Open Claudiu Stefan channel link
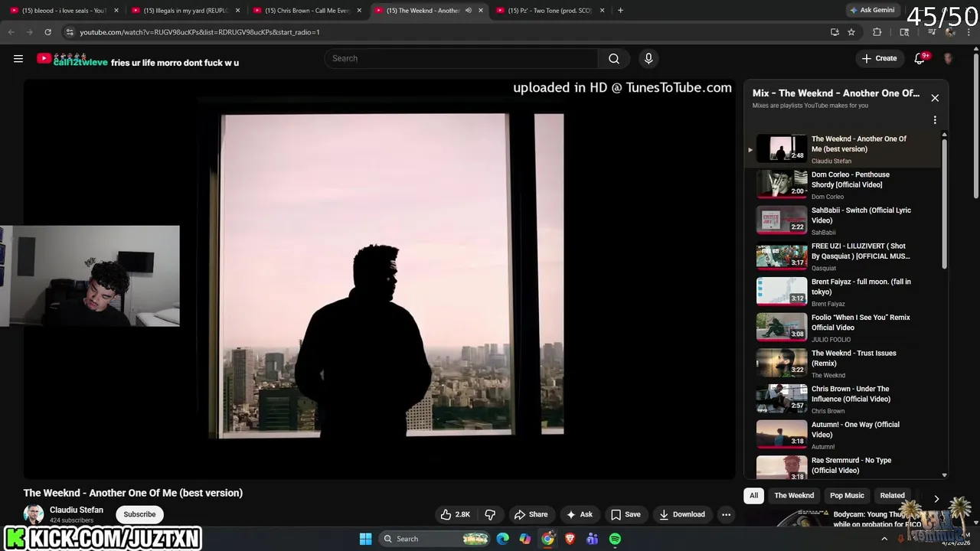The image size is (980, 551). point(77,510)
